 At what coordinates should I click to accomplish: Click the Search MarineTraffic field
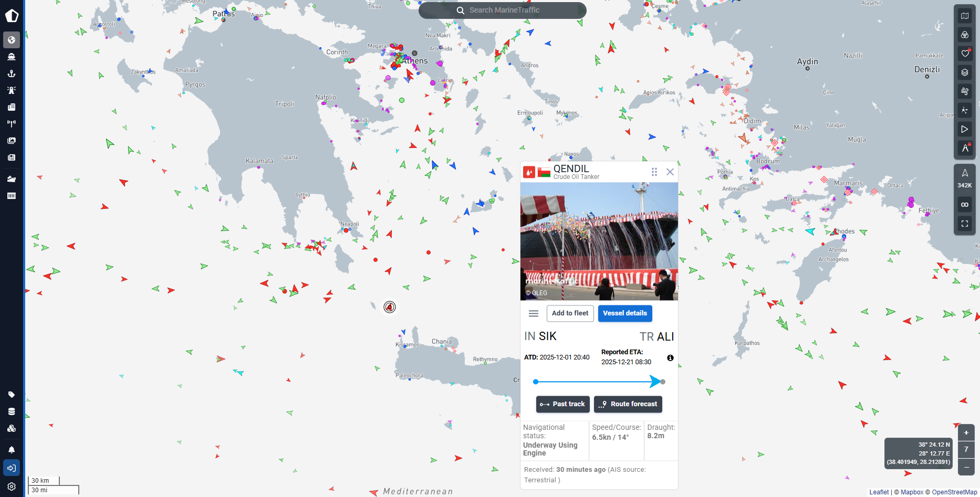503,10
